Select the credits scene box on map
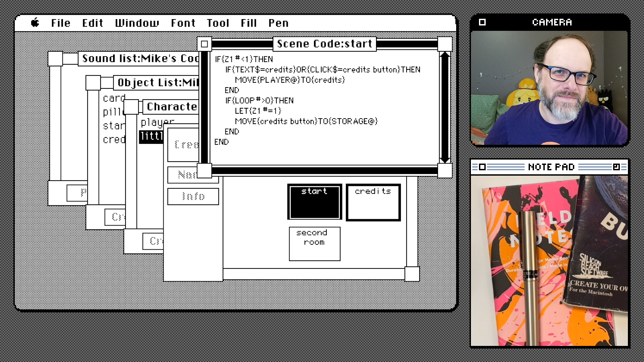644x362 pixels. (373, 202)
